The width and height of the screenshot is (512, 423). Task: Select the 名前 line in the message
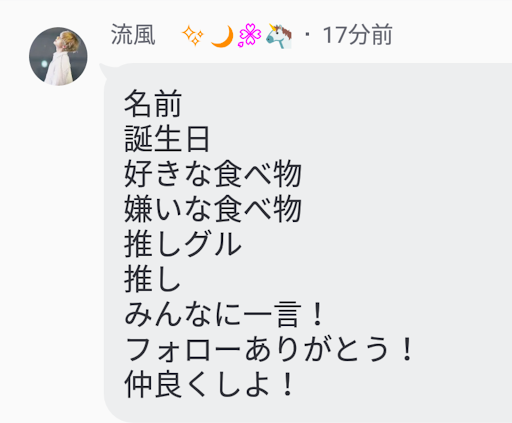[x=153, y=103]
